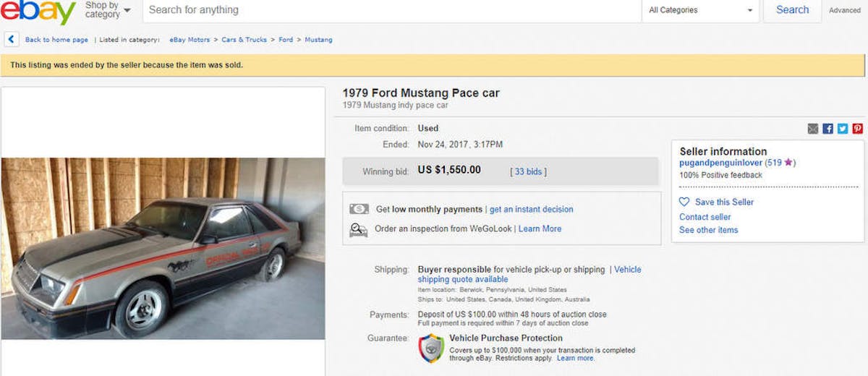Open the Contact seller link

(705, 217)
